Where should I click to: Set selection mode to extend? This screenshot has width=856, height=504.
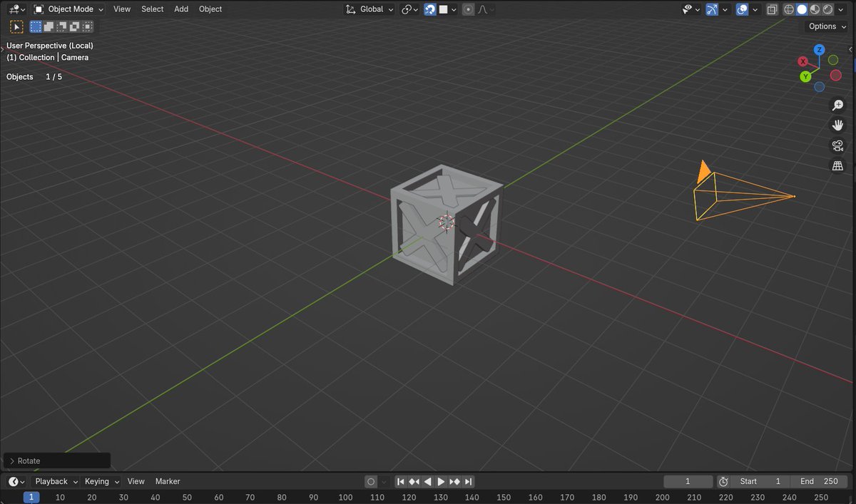coord(49,27)
